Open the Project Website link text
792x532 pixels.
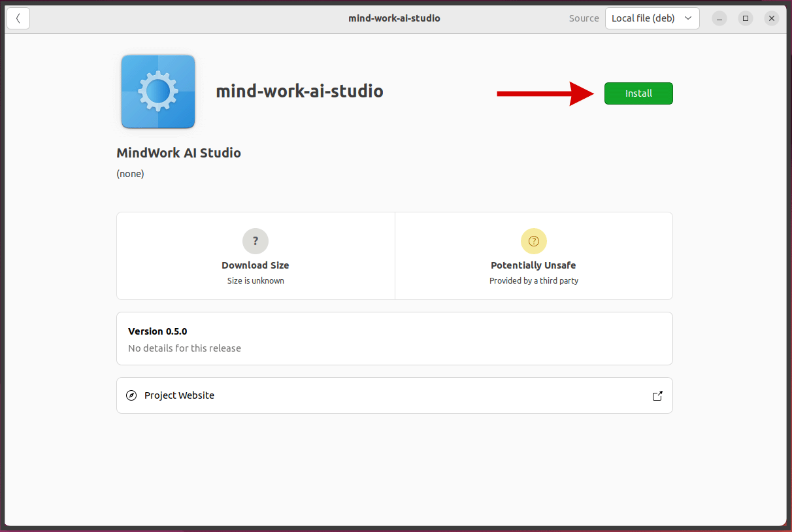coord(179,395)
